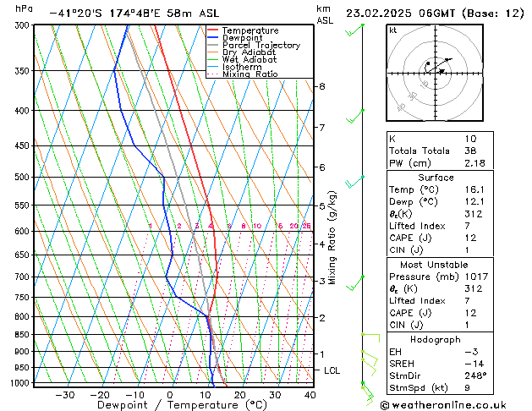Click the 8 km altitude label
The width and height of the screenshot is (532, 411).
coord(322,86)
